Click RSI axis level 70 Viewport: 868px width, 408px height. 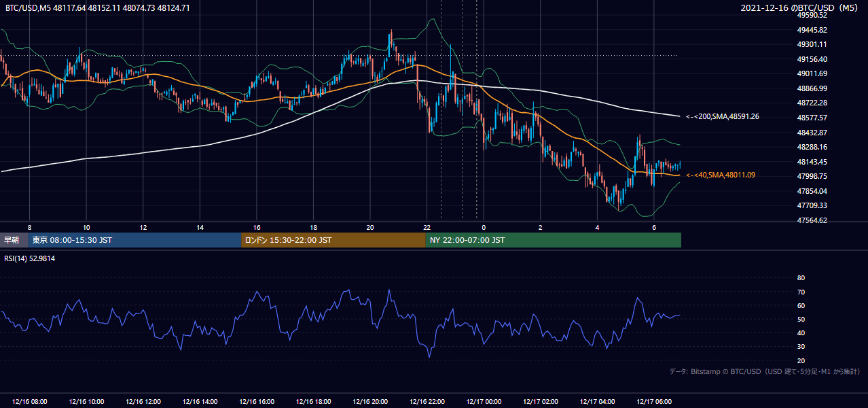[801, 292]
